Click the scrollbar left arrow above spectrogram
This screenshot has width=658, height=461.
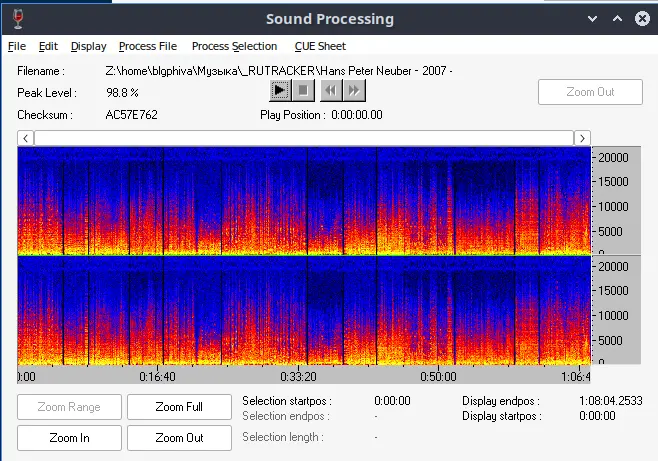pos(25,138)
